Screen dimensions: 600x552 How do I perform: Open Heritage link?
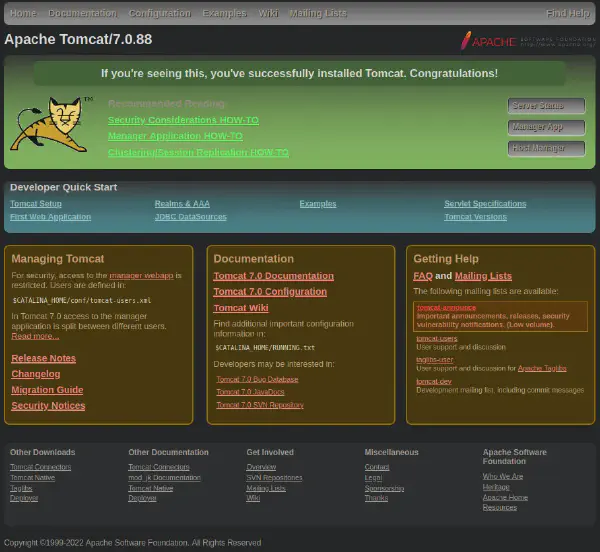pyautogui.click(x=496, y=487)
